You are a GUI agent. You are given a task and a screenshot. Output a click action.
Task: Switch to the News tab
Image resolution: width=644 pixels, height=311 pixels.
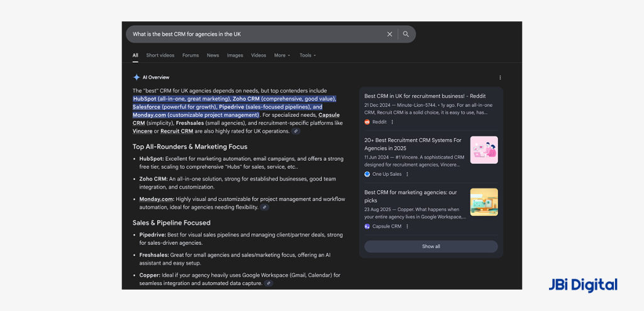[x=213, y=55]
